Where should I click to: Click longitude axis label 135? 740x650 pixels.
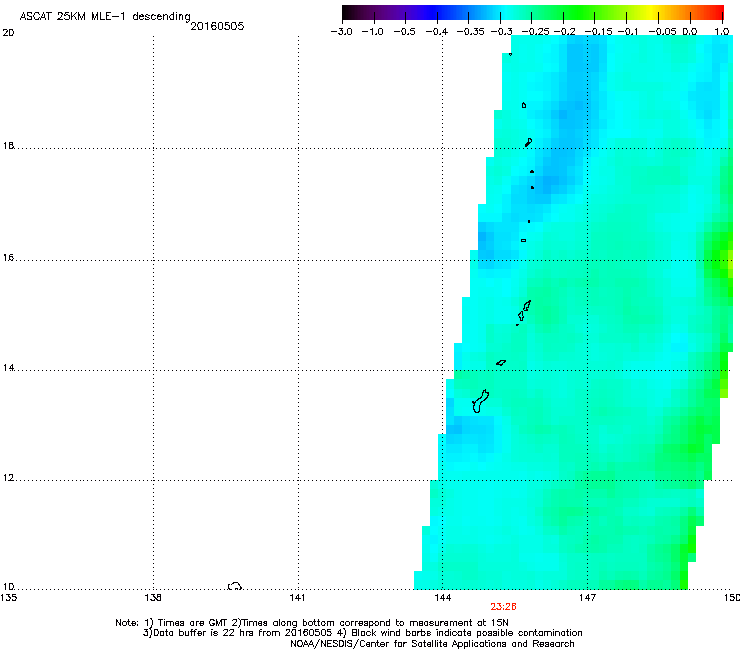click(8, 598)
